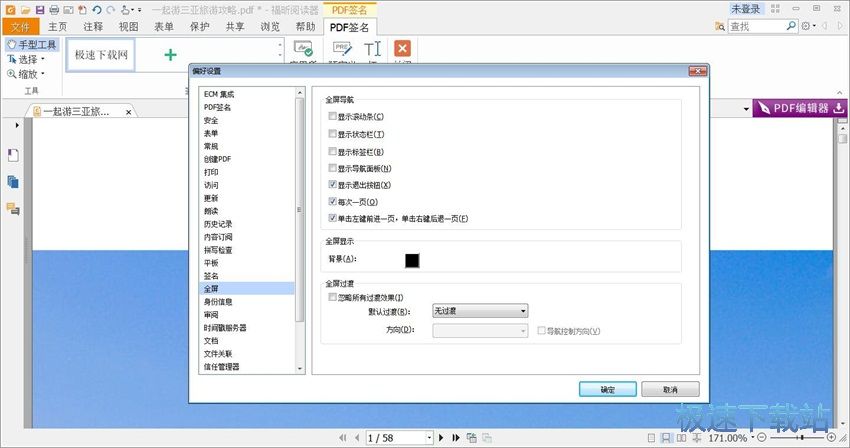Click the magnifier search icon in the 查找 box

click(791, 25)
